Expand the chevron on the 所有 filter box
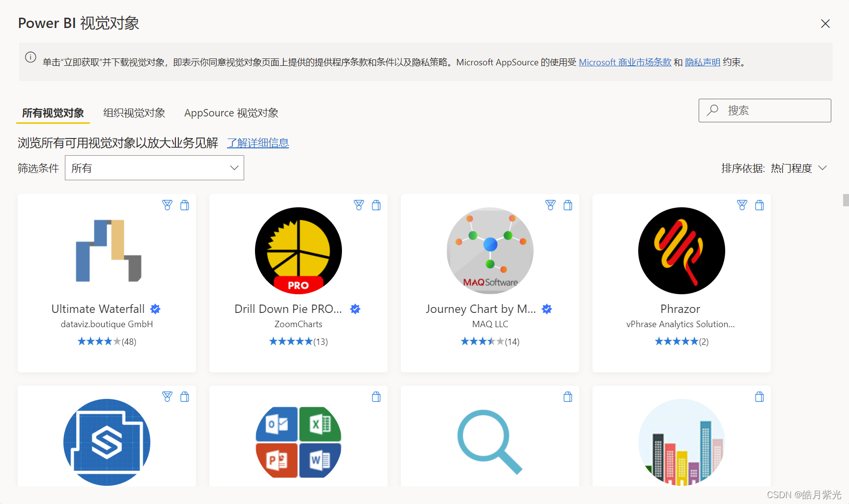Image resolution: width=849 pixels, height=504 pixels. (234, 168)
